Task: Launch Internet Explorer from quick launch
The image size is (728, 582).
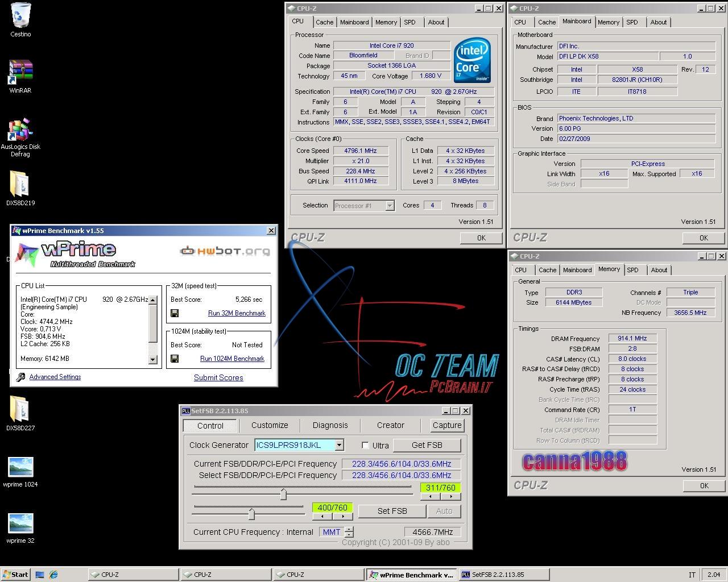Action: click(x=53, y=575)
